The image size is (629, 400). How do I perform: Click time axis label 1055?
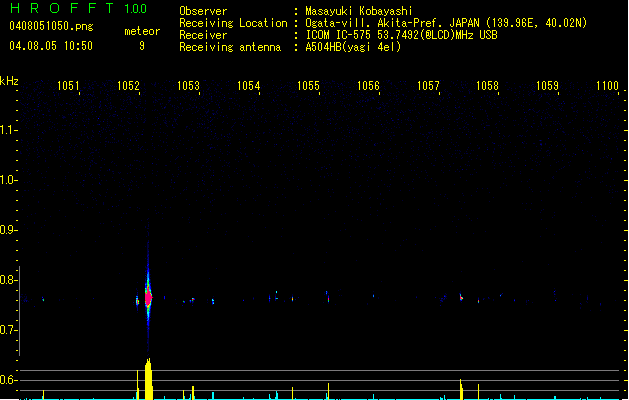(x=308, y=85)
